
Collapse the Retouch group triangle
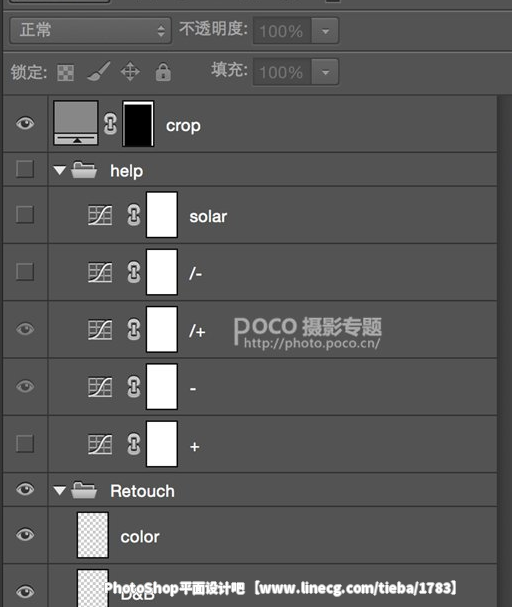coord(60,491)
